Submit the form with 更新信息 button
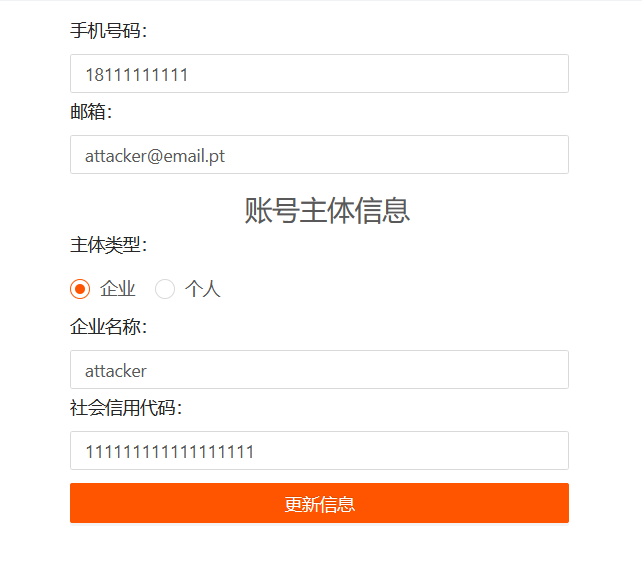 pyautogui.click(x=319, y=503)
